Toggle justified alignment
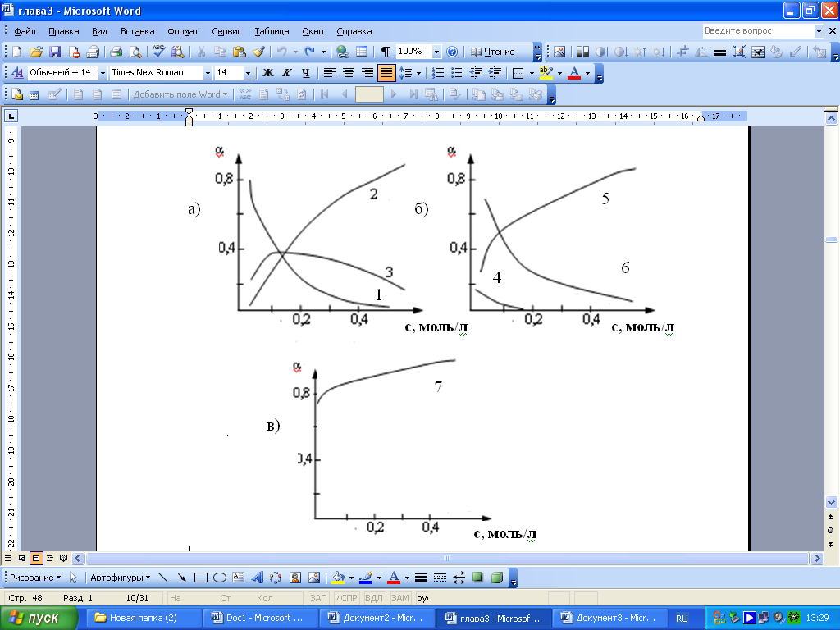 pos(386,73)
